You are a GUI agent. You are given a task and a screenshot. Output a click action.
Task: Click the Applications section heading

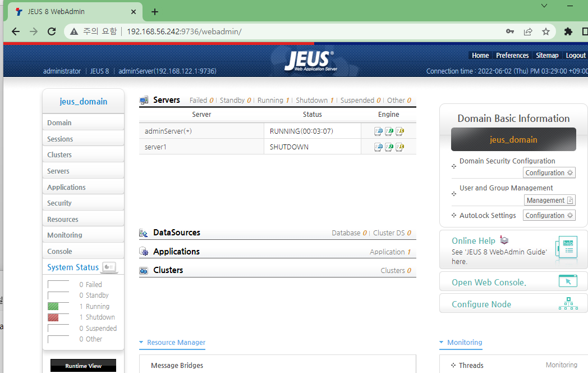click(x=176, y=251)
